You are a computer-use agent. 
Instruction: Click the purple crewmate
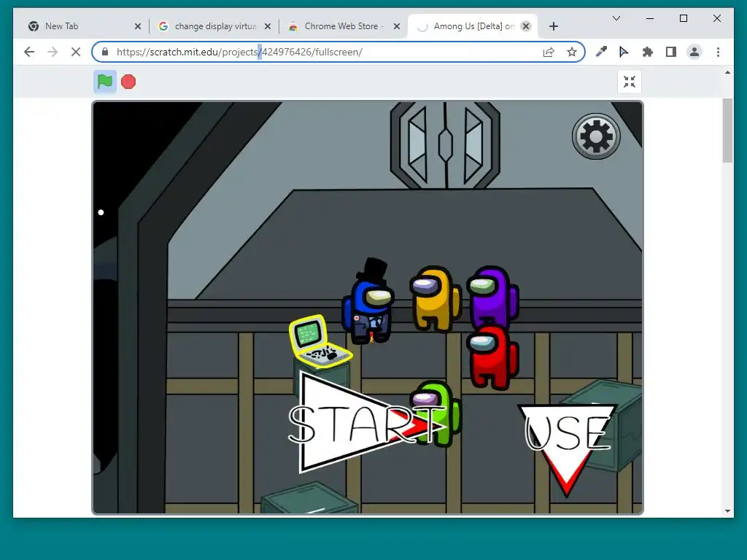493,296
